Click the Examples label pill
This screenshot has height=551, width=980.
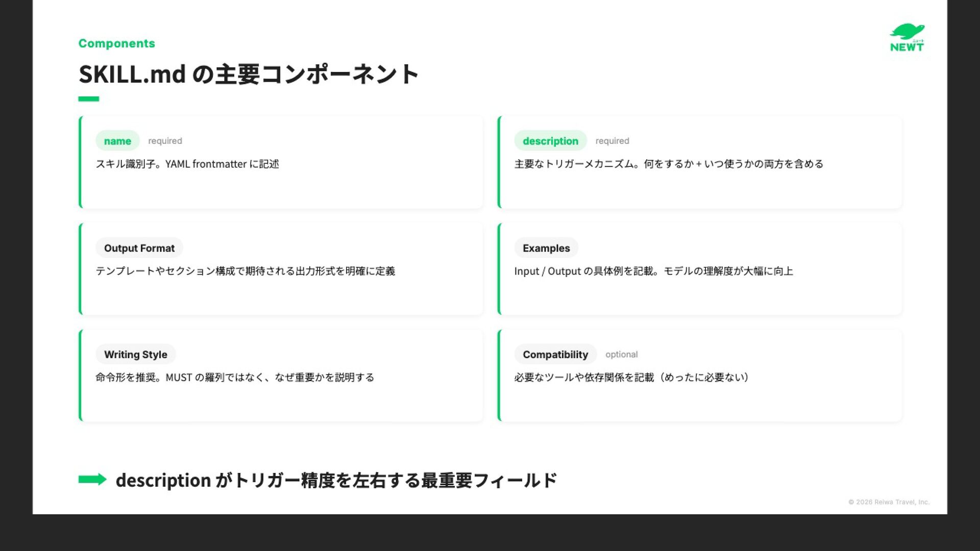click(546, 248)
